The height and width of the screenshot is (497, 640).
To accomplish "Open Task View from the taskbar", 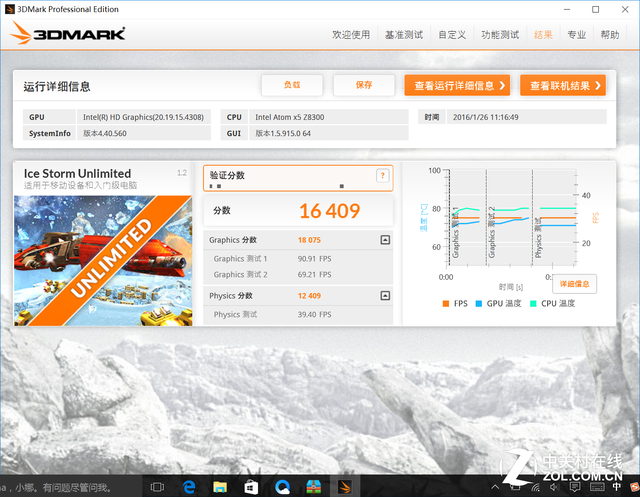I will [157, 487].
